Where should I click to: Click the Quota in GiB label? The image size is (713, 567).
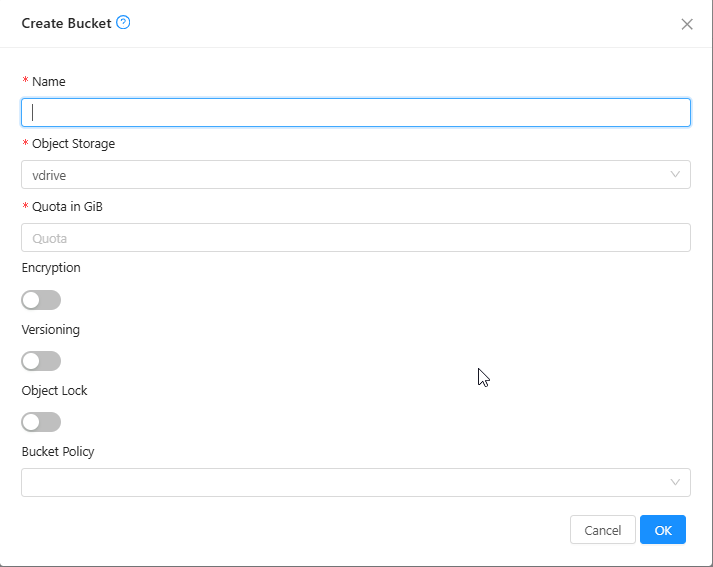coord(67,207)
